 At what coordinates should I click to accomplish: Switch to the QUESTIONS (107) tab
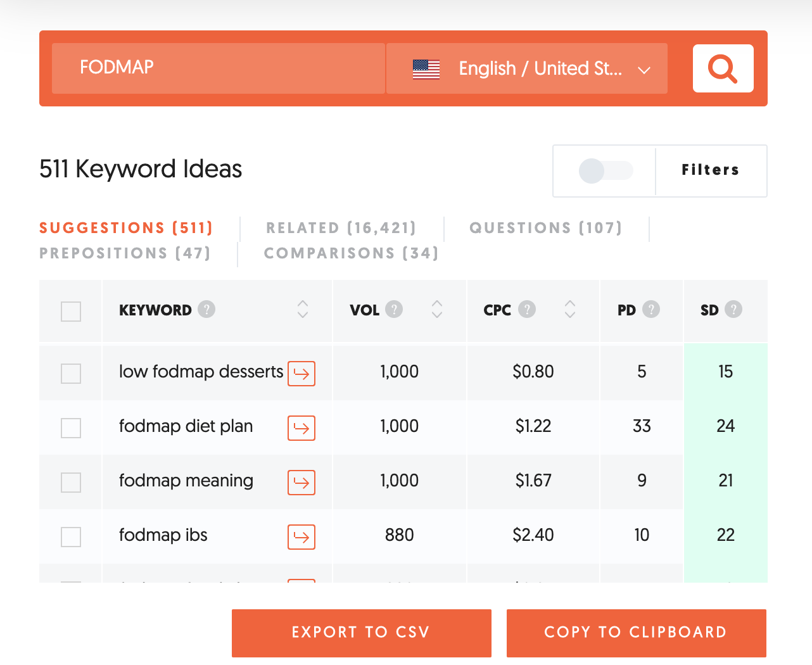click(x=545, y=228)
